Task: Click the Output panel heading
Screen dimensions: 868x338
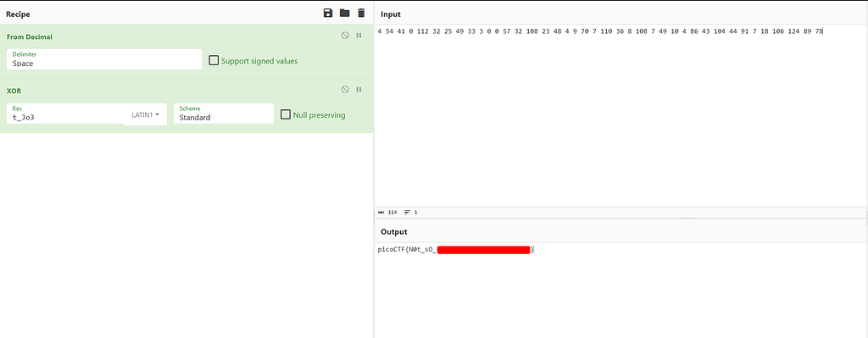Action: coord(393,232)
